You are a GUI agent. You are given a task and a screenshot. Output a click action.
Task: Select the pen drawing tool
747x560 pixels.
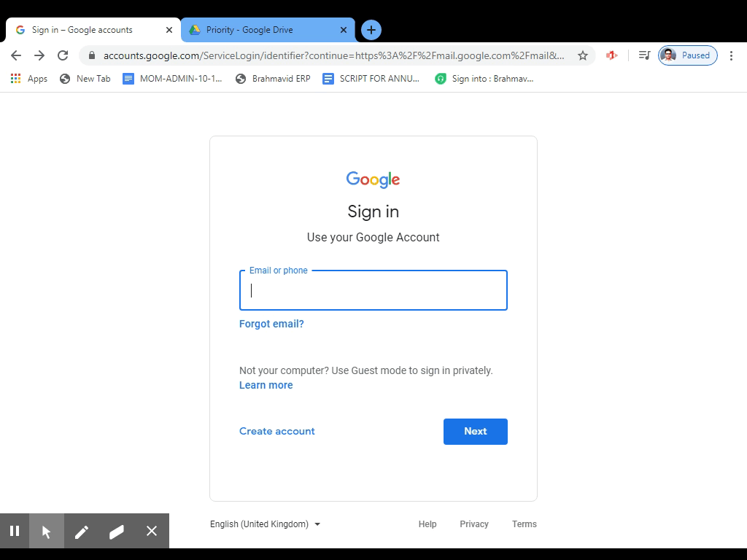click(x=82, y=531)
